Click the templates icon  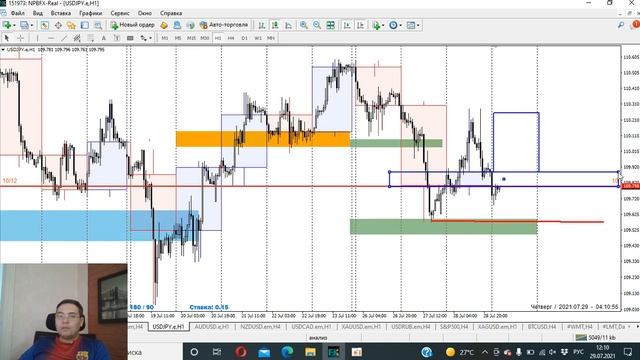tap(411, 25)
